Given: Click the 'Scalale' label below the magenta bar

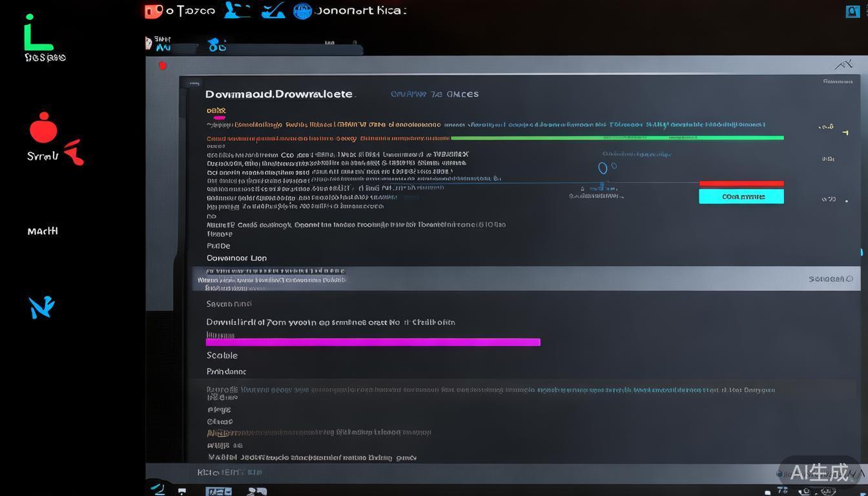Looking at the screenshot, I should (222, 356).
